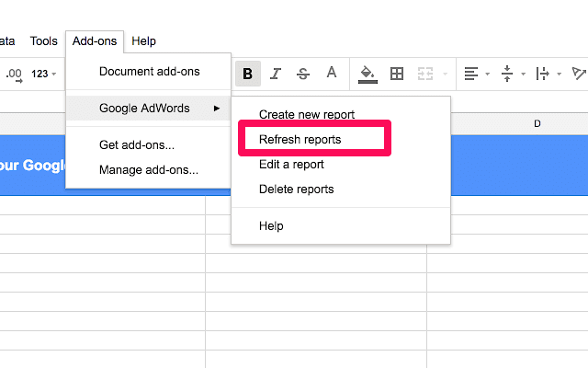
Task: Expand vertical align dropdown arrow
Action: click(x=523, y=74)
